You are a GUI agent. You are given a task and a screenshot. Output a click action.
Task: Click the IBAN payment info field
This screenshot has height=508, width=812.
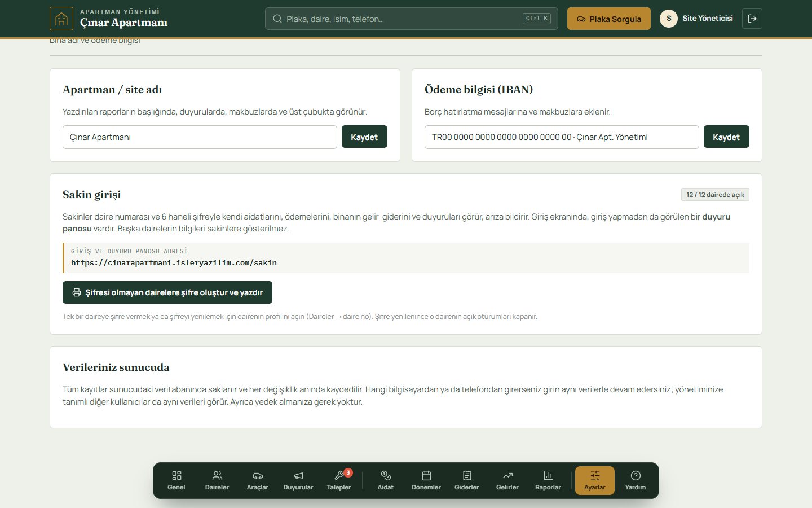(x=562, y=137)
